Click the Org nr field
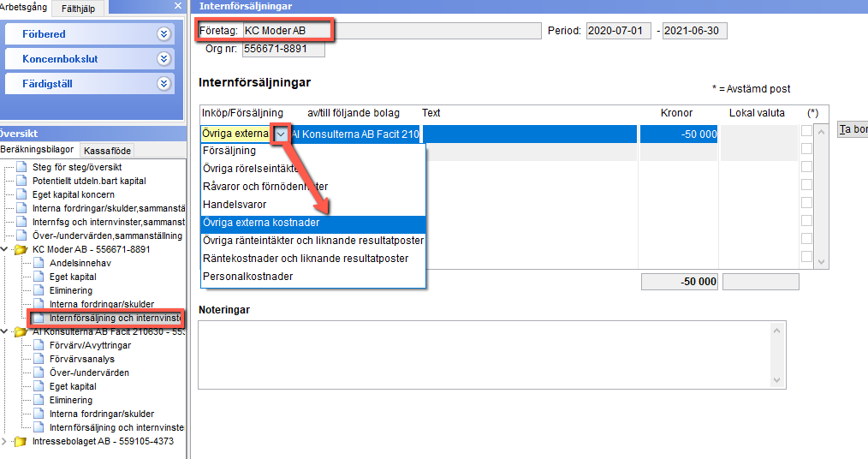868x459 pixels. (x=283, y=49)
